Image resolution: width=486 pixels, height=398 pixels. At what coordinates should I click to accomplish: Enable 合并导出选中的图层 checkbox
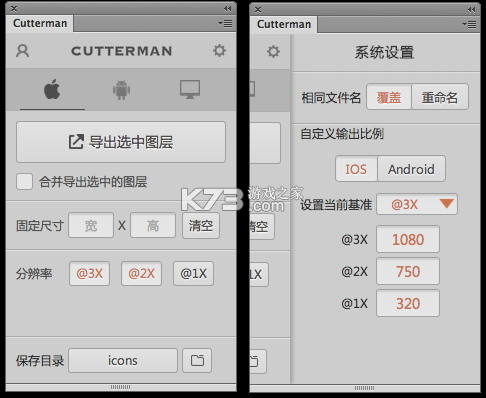pyautogui.click(x=24, y=182)
